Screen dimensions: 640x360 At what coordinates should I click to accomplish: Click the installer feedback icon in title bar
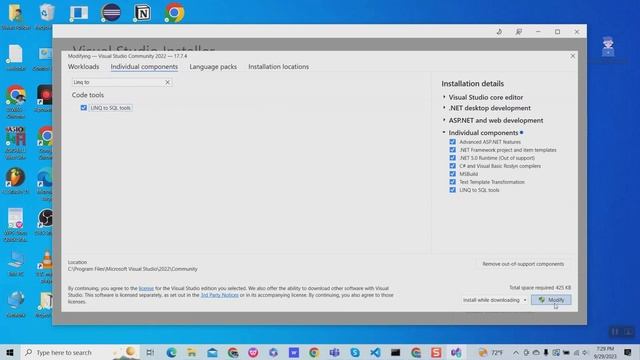[x=518, y=31]
